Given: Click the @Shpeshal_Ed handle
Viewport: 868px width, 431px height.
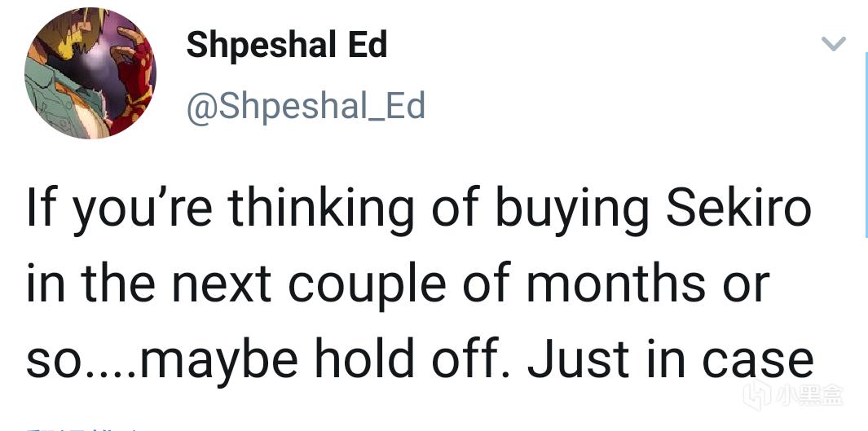Looking at the screenshot, I should [306, 107].
